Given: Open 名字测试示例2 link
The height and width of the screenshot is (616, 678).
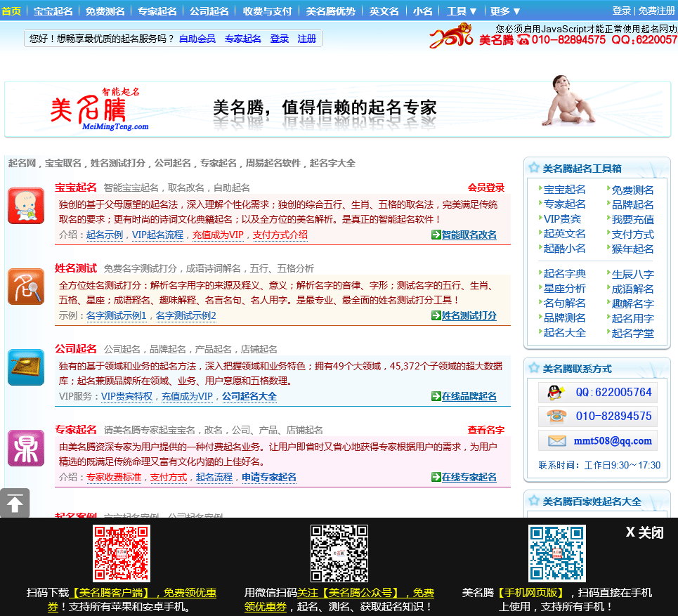Looking at the screenshot, I should [186, 315].
